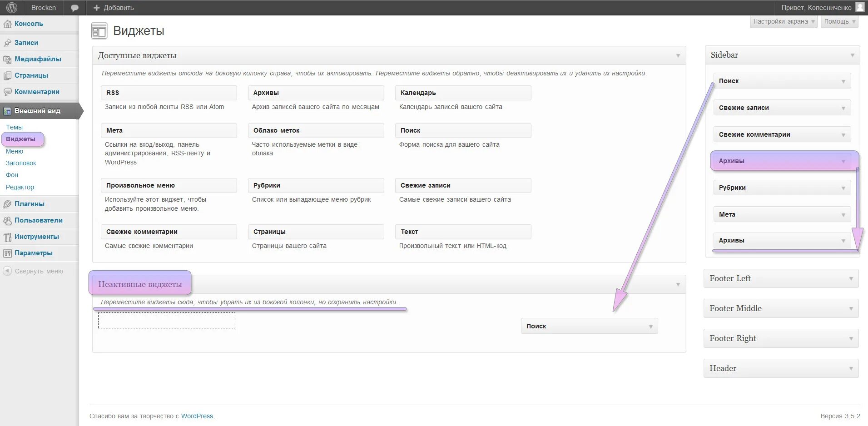Open the Комментарии menu

(x=37, y=92)
